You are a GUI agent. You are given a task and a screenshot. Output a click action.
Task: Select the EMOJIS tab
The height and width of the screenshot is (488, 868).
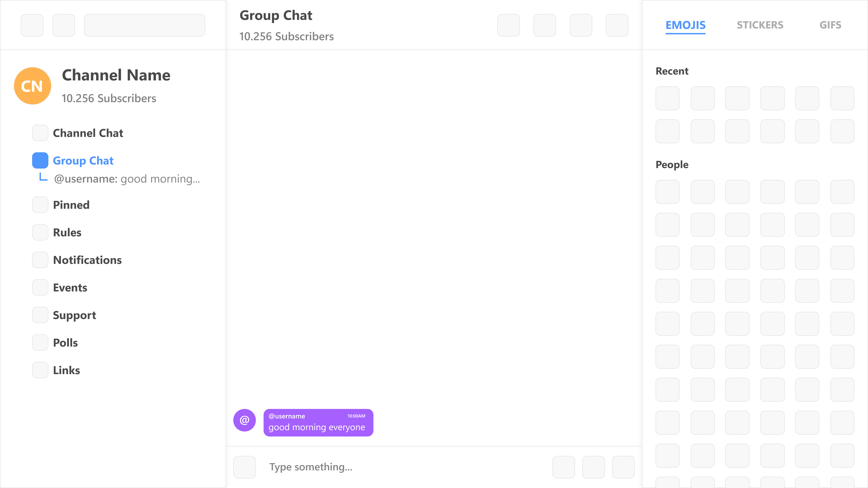(x=685, y=25)
